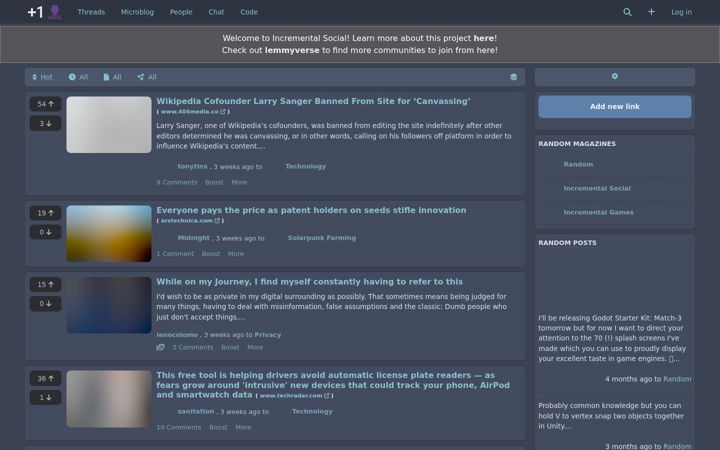This screenshot has width=720, height=450.
Task: Open 10 Comments on license plate post
Action: point(179,428)
